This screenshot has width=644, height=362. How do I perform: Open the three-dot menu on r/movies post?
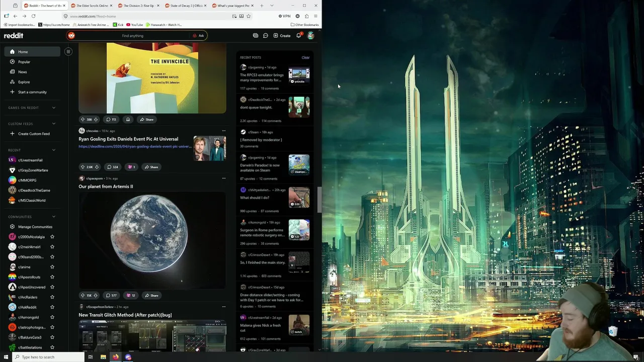[x=224, y=131]
